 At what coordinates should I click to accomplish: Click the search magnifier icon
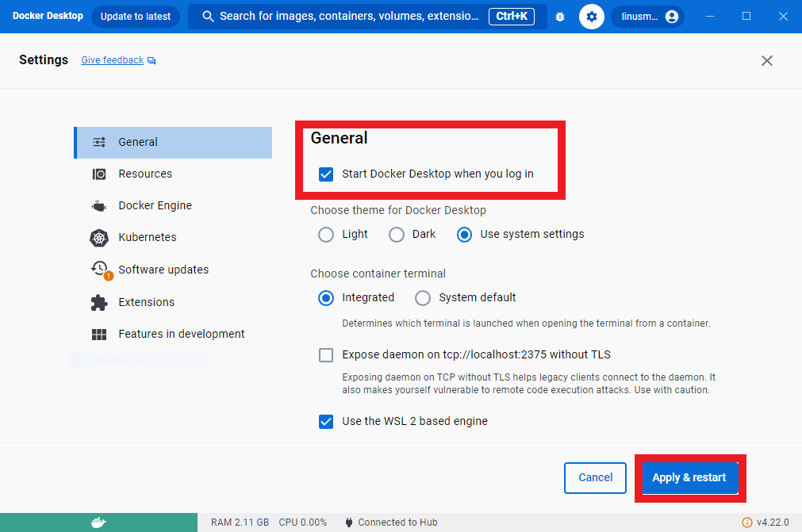tap(208, 17)
